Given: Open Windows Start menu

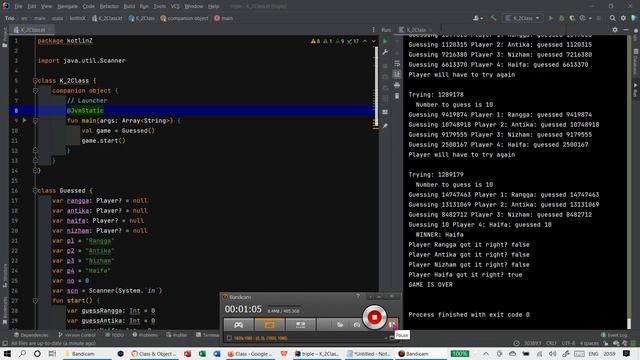Looking at the screenshot, I should (7, 353).
